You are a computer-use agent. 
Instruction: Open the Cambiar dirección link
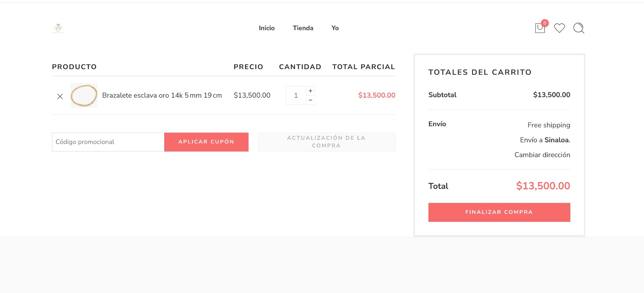pyautogui.click(x=542, y=155)
